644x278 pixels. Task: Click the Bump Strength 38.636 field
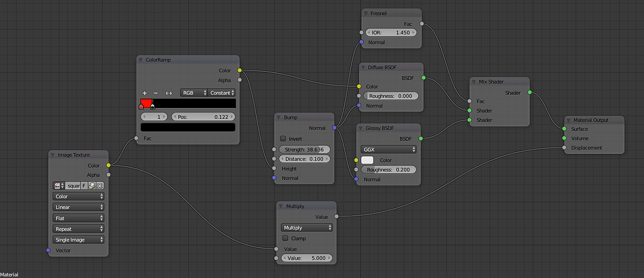(304, 150)
